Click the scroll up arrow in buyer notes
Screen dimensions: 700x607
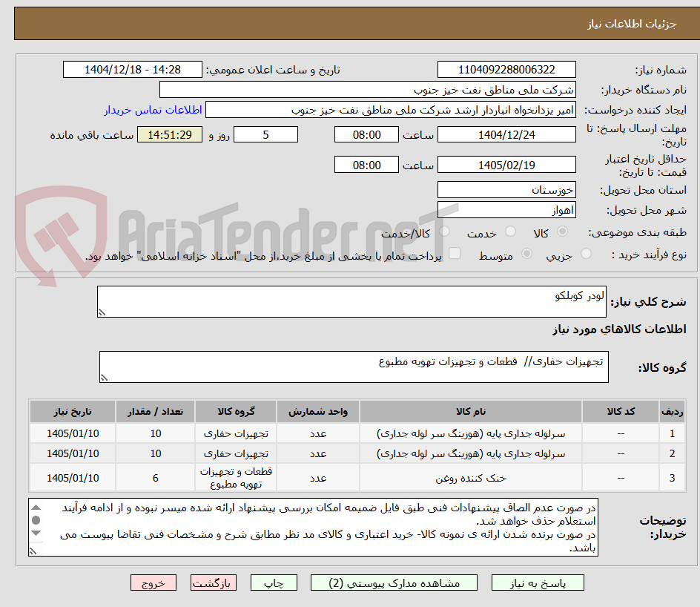click(36, 508)
